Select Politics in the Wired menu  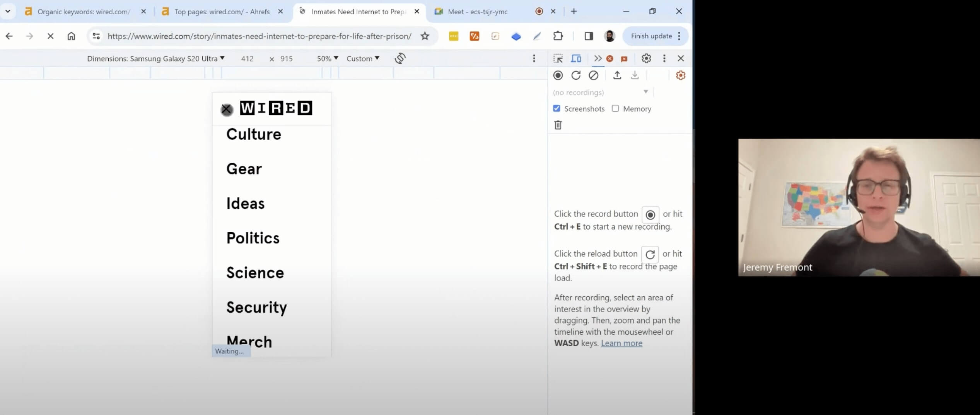(253, 238)
